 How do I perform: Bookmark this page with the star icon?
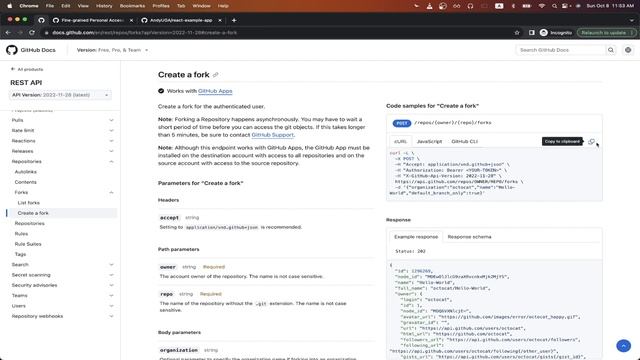coord(517,33)
